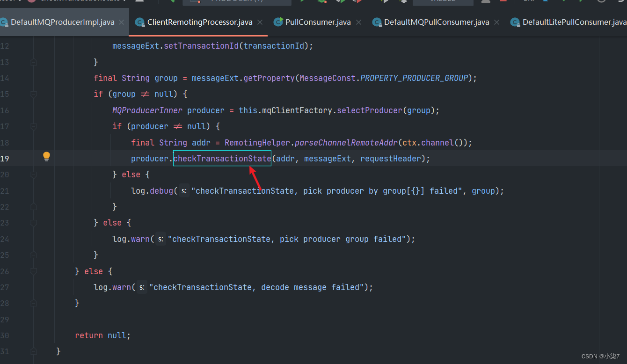Click the 's:' hint on the 'decode message failed' line
The height and width of the screenshot is (364, 627).
coord(142,287)
